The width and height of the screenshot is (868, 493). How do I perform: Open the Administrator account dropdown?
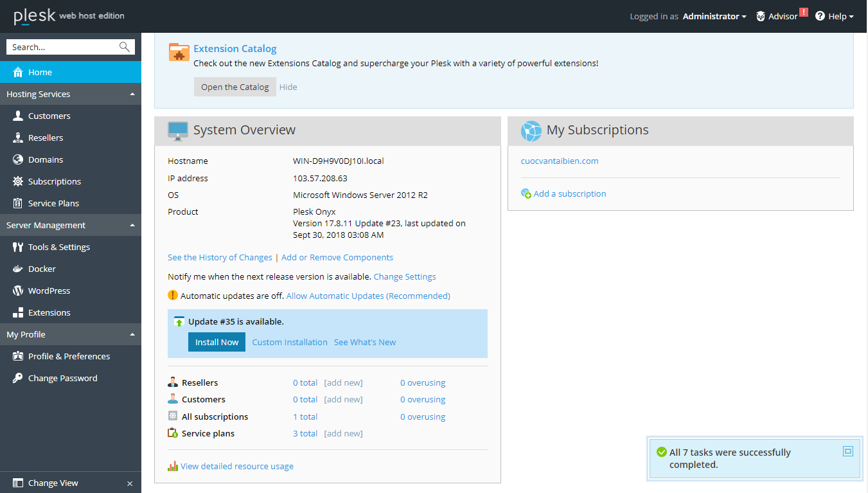pyautogui.click(x=714, y=17)
